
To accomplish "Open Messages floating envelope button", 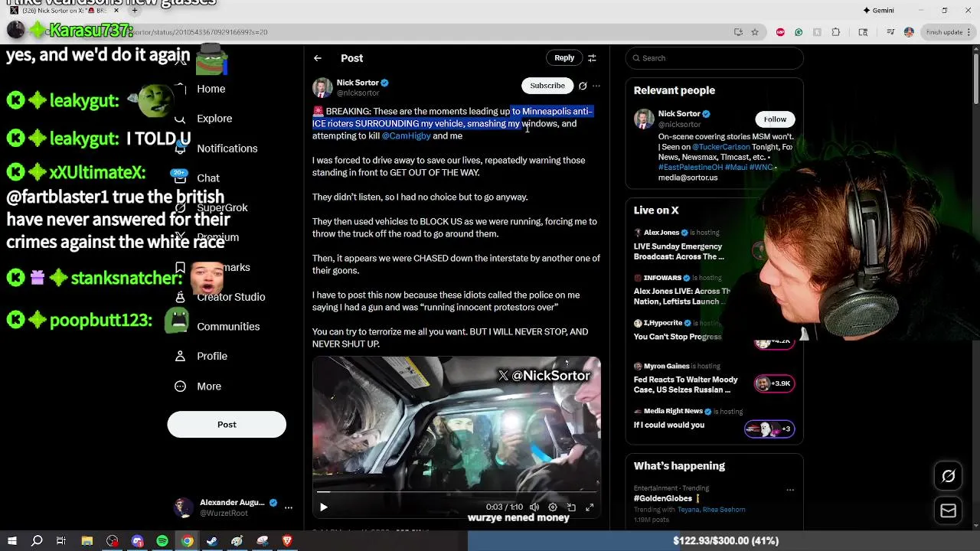I will point(948,510).
